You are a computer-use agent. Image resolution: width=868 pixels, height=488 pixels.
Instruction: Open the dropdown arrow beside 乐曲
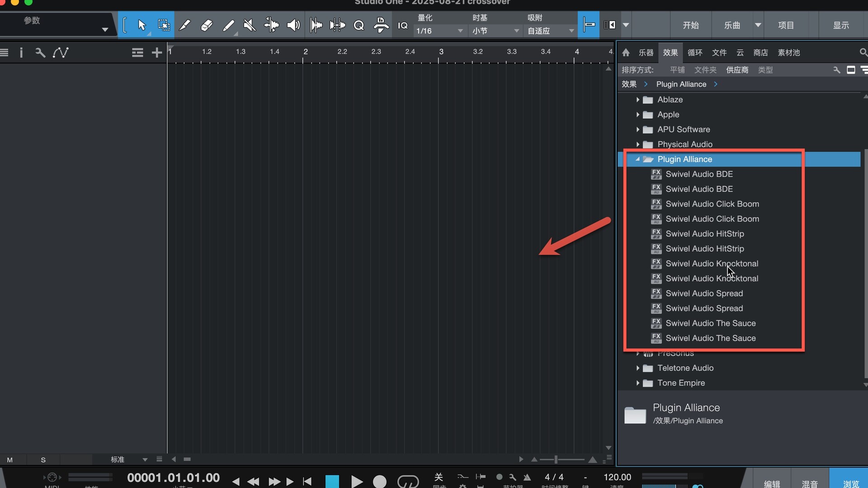tap(758, 25)
